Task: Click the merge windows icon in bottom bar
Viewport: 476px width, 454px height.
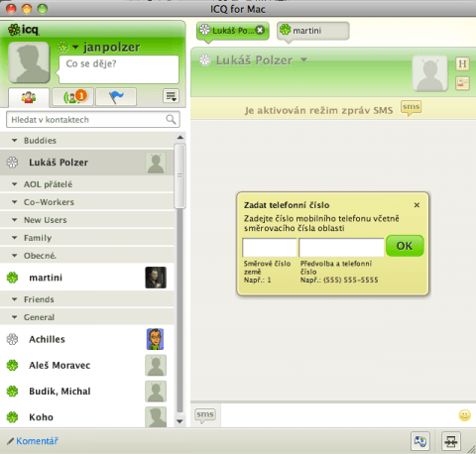Action: tap(451, 441)
